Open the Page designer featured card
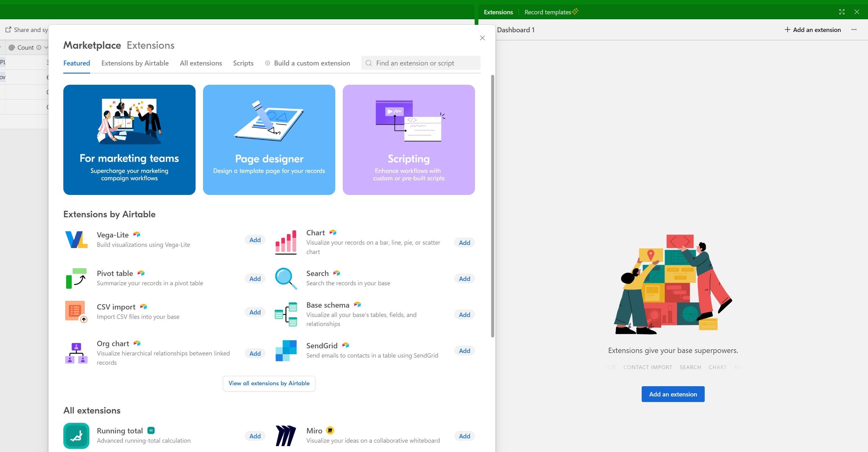The height and width of the screenshot is (452, 868). [269, 140]
